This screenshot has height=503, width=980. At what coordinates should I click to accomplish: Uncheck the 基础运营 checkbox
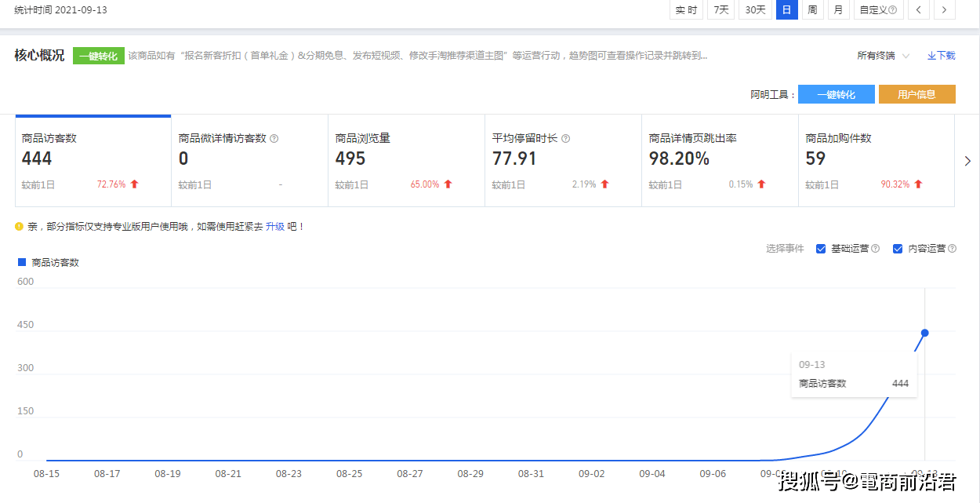821,249
